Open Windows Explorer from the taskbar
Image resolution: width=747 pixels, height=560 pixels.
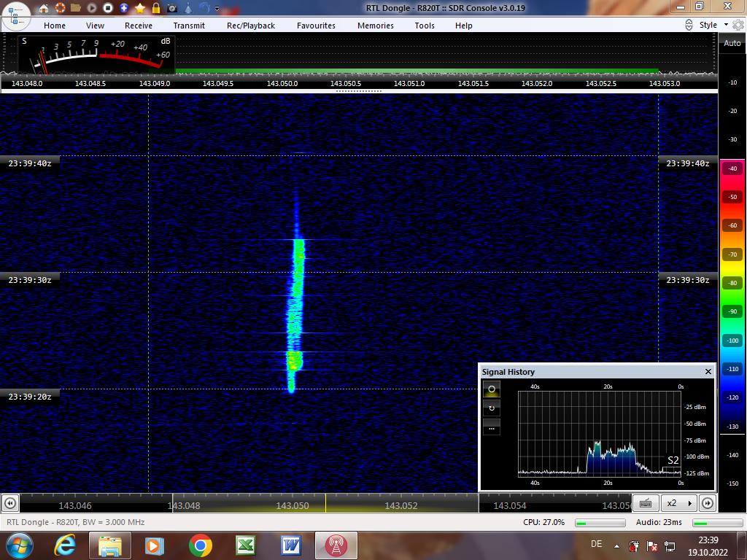click(110, 545)
